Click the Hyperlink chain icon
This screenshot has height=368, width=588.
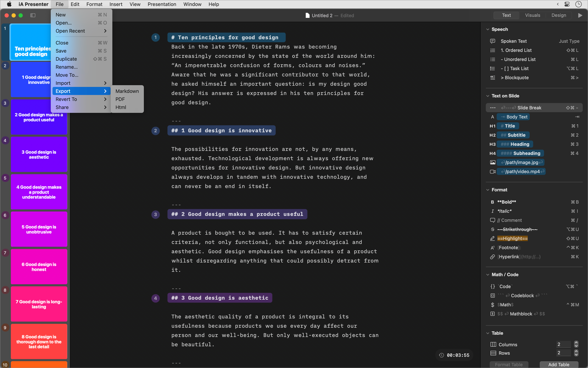(492, 257)
